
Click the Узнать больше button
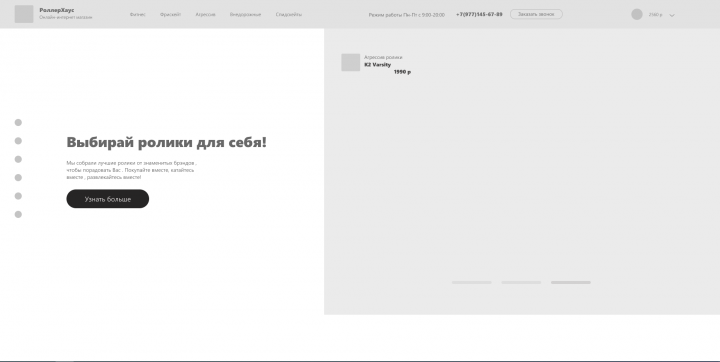107,199
